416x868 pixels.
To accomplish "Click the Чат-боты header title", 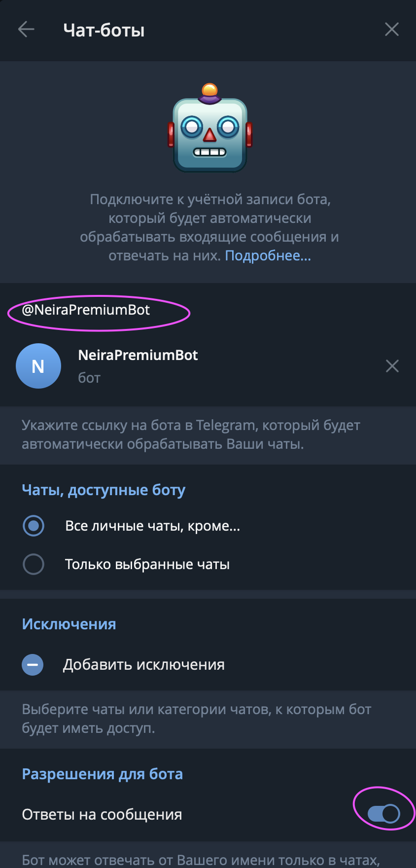I will tap(104, 30).
